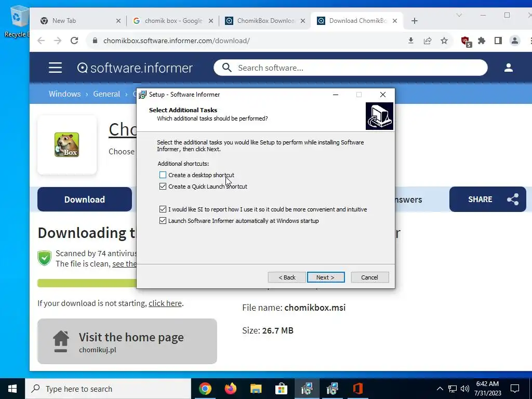Screen dimensions: 532x399
Task: Launch Firefox from the taskbar
Action: [x=230, y=389]
